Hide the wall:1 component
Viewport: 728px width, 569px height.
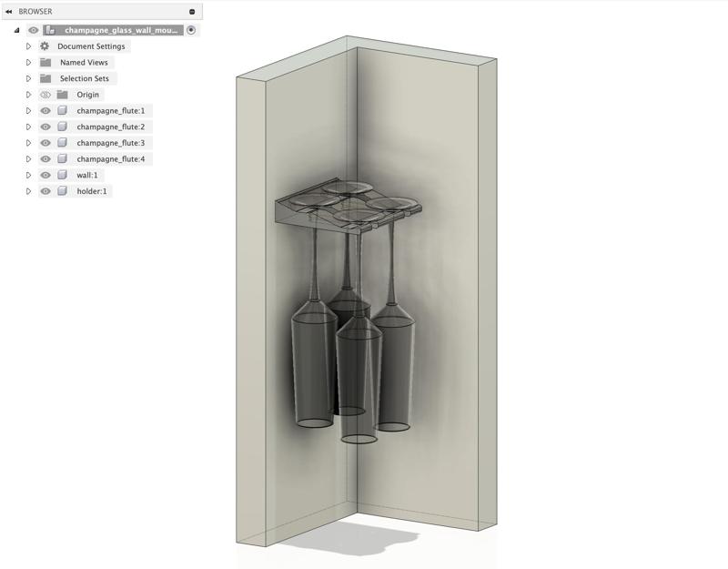45,175
